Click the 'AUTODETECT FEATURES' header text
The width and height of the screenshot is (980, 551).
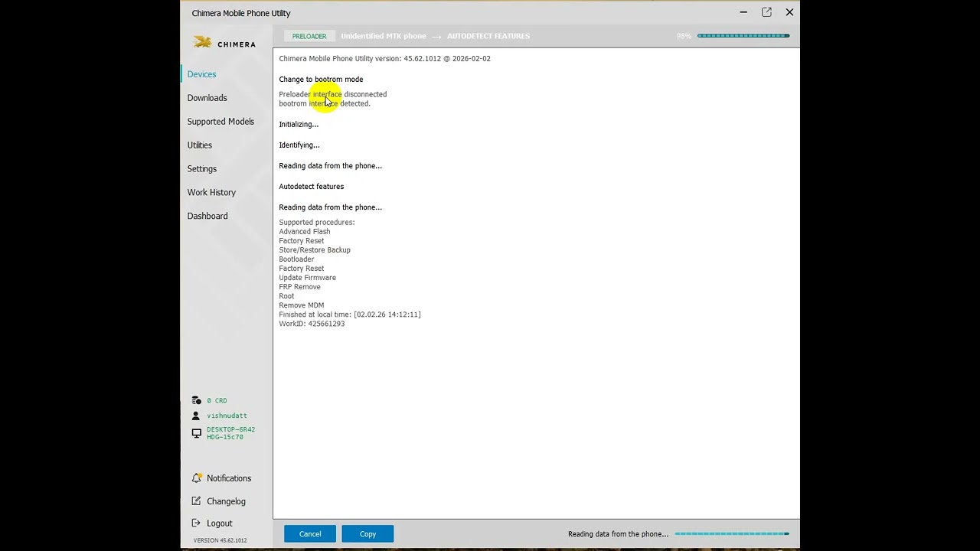click(x=488, y=36)
